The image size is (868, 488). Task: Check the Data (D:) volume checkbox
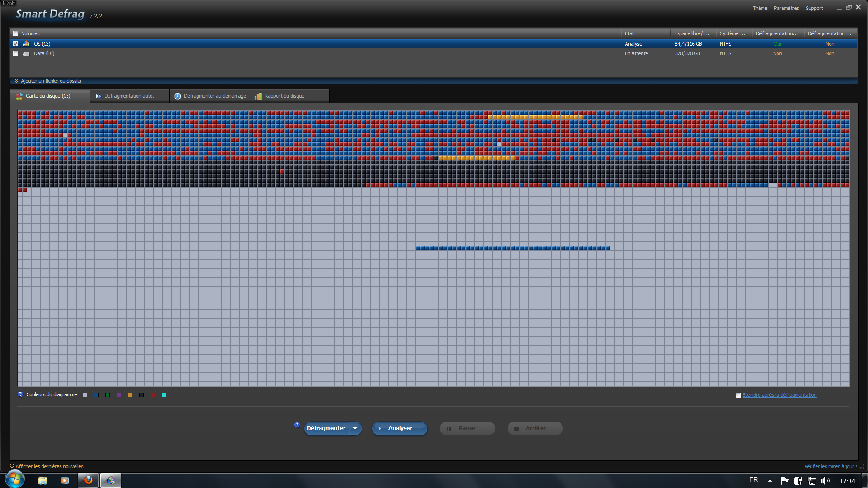click(16, 53)
